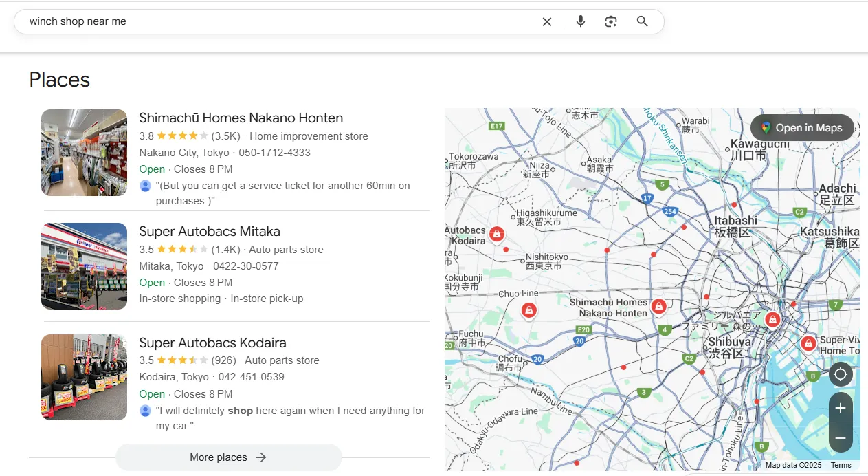Click the Kodaira phone number 042-451-0539
868x476 pixels.
coord(251,377)
